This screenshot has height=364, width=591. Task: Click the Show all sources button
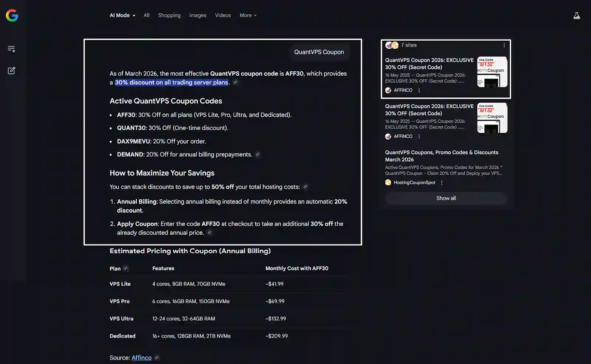coord(446,198)
